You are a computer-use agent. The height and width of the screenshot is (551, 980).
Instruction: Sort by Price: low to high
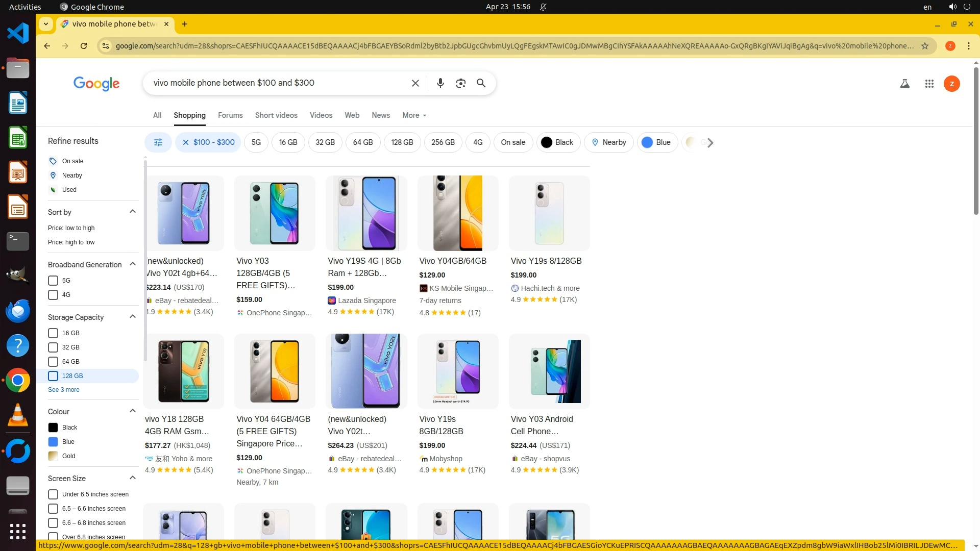[71, 228]
